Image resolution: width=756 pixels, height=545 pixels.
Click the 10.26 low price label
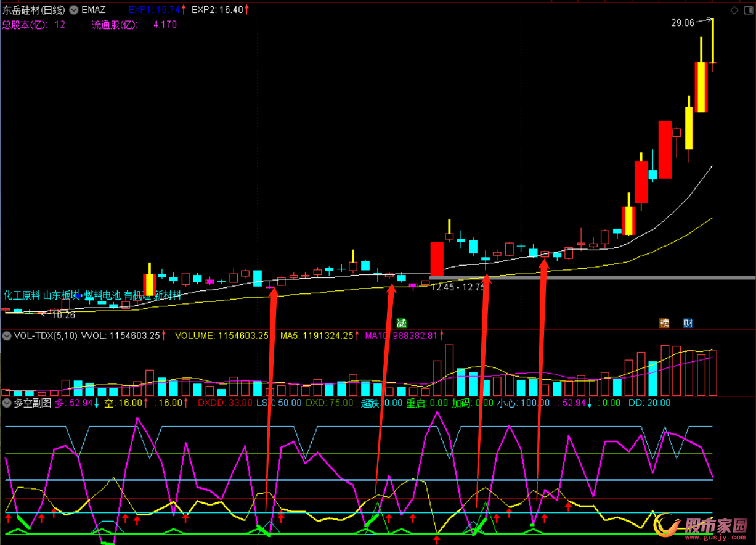(x=63, y=315)
